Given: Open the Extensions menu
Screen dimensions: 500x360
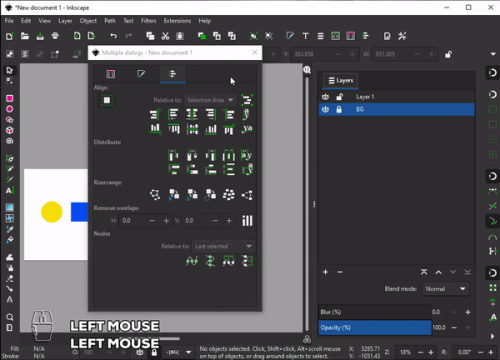Looking at the screenshot, I should coord(177,21).
